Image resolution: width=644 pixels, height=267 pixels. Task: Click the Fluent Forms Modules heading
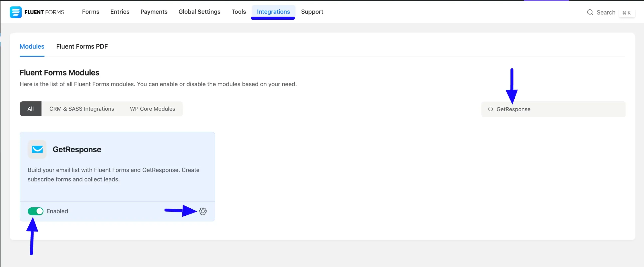[x=59, y=73]
